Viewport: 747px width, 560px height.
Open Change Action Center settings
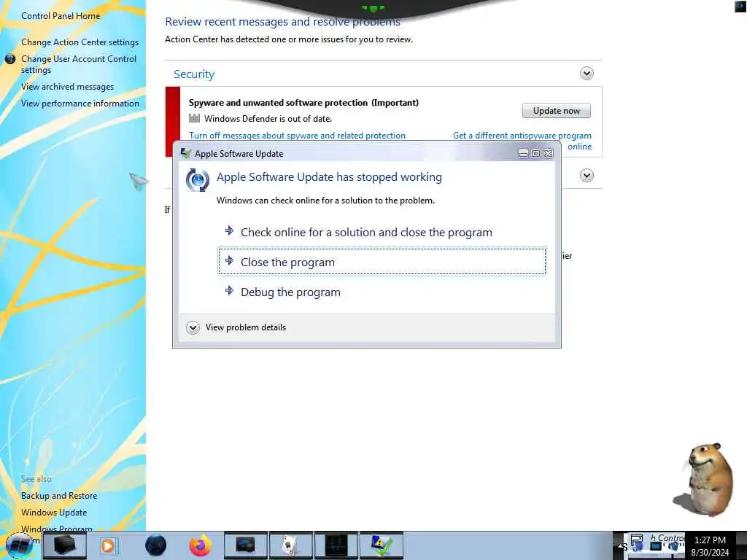(80, 42)
